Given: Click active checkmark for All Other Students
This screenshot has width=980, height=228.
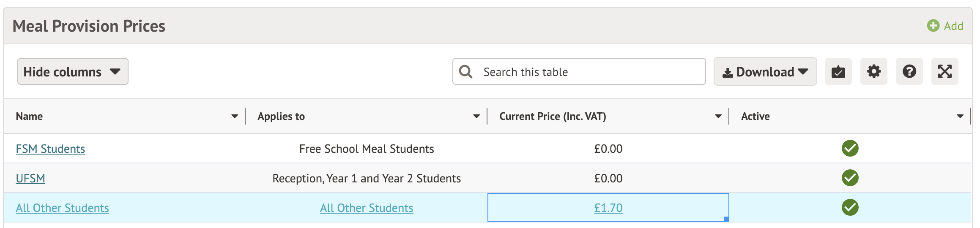Looking at the screenshot, I should pyautogui.click(x=850, y=208).
